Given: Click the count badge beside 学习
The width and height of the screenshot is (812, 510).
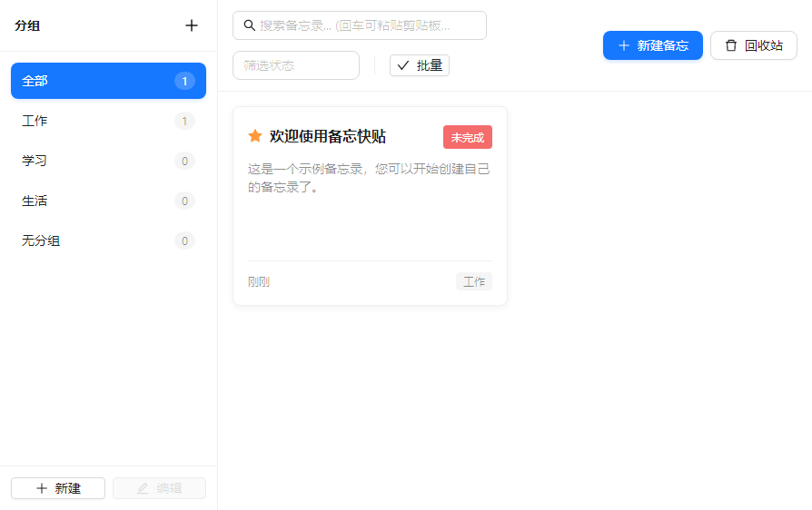Looking at the screenshot, I should [184, 161].
